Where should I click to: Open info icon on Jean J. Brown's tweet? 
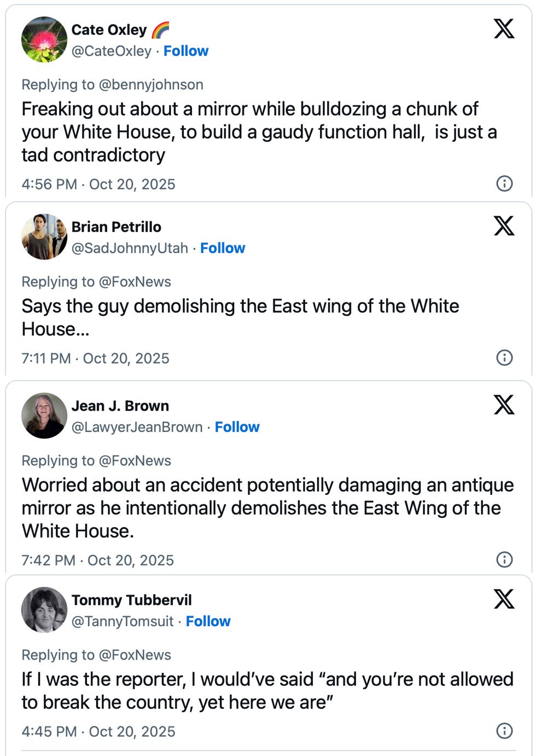click(x=504, y=559)
